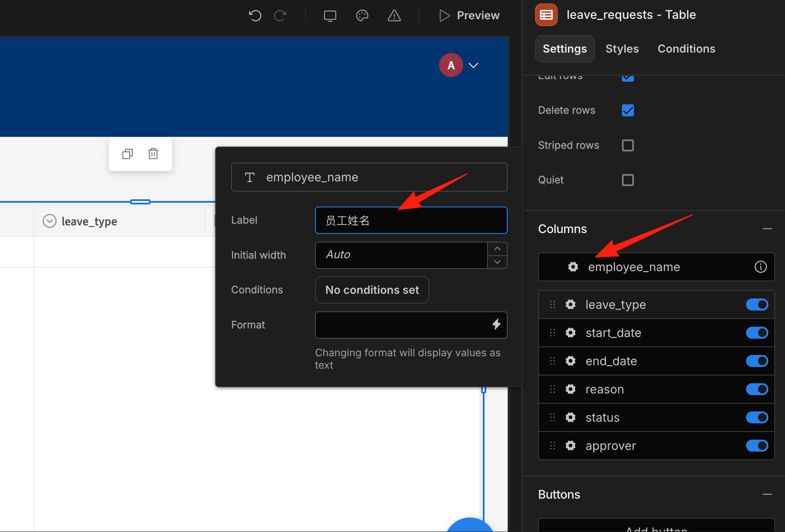
Task: Toggle the Delete rows checkbox
Action: (628, 110)
